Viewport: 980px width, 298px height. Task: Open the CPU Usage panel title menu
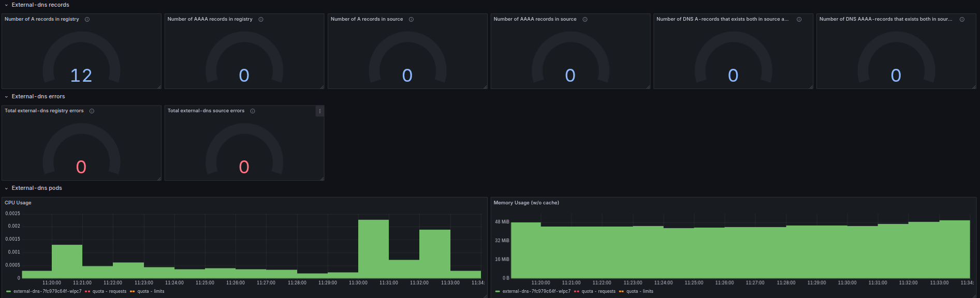pyautogui.click(x=18, y=203)
